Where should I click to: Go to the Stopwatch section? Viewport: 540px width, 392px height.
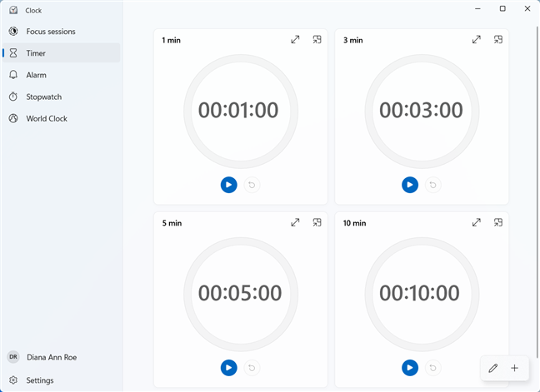click(43, 97)
